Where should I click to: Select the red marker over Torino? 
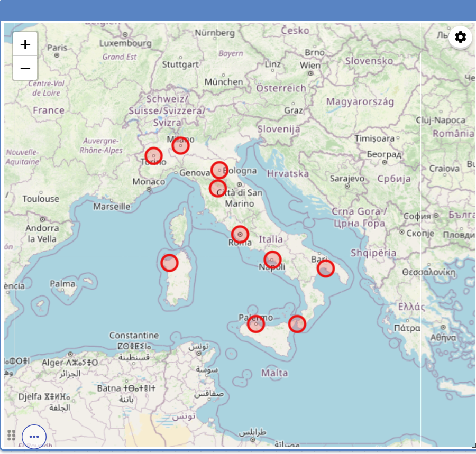[153, 156]
